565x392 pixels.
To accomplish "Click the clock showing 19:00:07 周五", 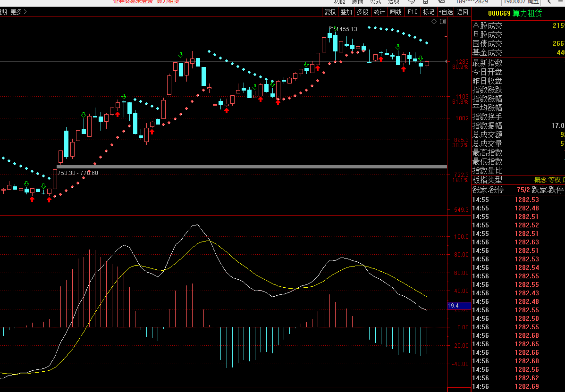I will pos(521,2).
